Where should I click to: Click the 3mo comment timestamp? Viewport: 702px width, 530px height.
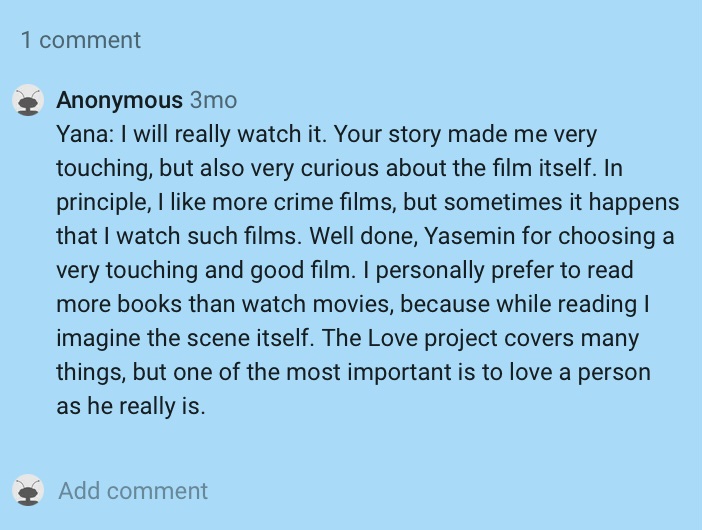pos(213,100)
